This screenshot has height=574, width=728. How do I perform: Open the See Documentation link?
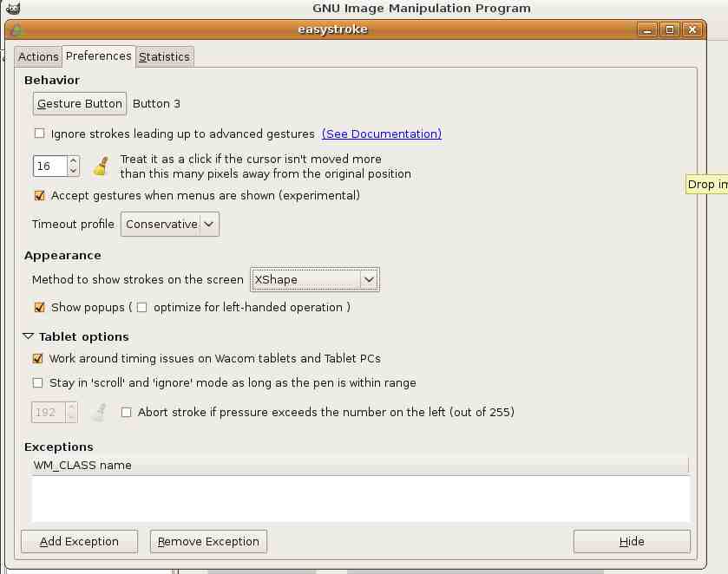click(382, 134)
